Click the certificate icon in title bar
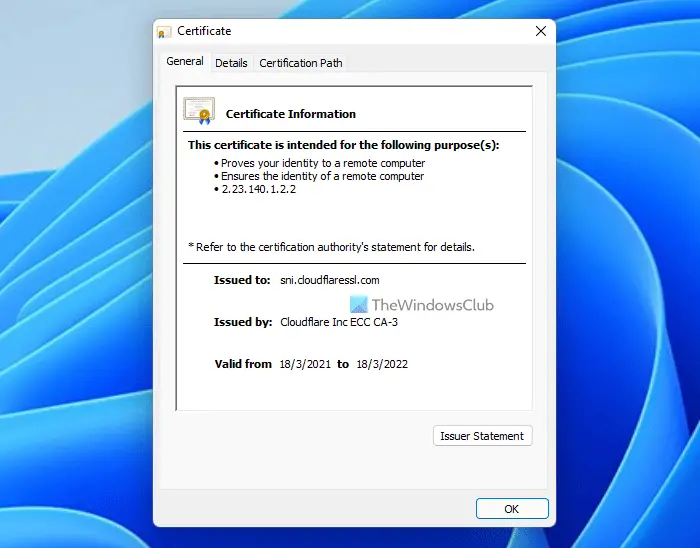The width and height of the screenshot is (700, 548). pyautogui.click(x=164, y=32)
